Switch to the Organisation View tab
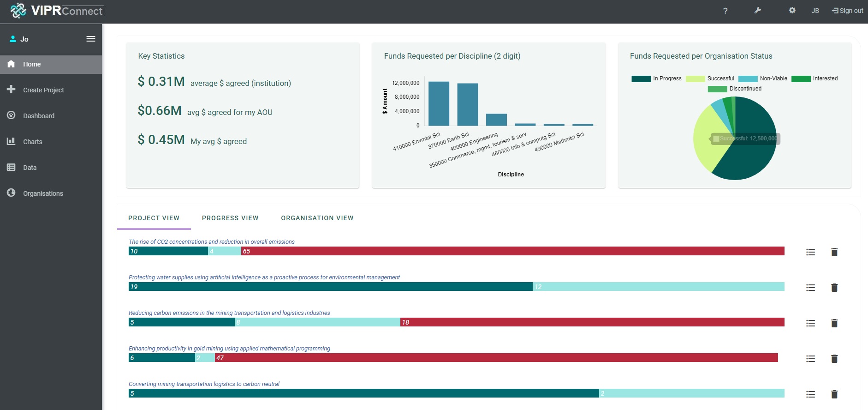The width and height of the screenshot is (868, 410). [317, 218]
